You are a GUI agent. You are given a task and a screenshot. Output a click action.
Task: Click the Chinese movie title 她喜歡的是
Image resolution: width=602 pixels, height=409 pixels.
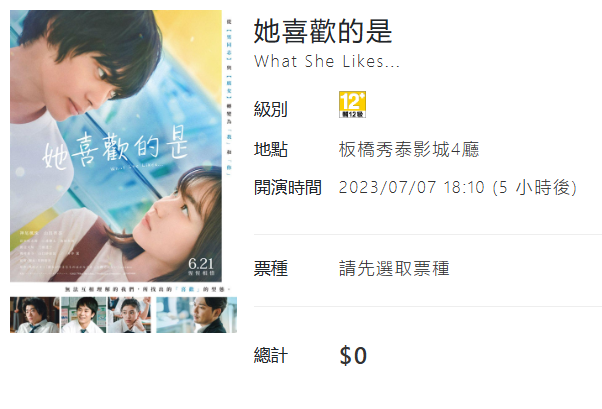[323, 31]
